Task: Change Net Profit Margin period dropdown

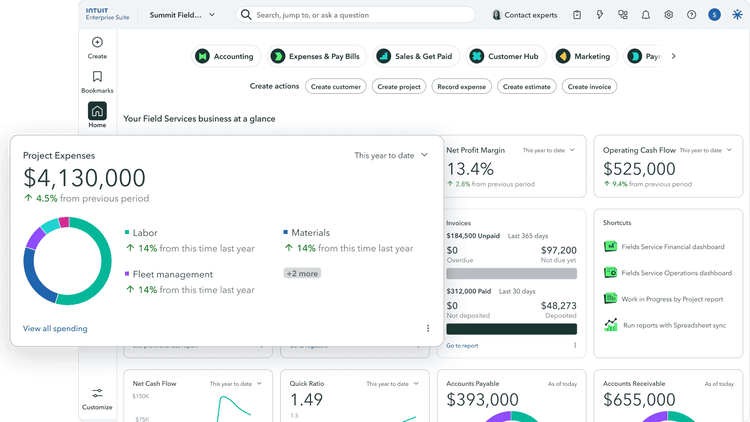Action: [549, 150]
